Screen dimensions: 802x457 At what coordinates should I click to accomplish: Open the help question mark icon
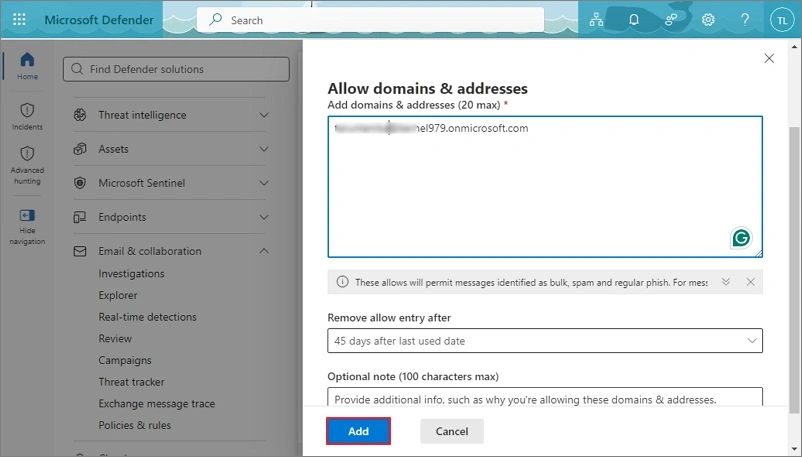click(x=745, y=19)
